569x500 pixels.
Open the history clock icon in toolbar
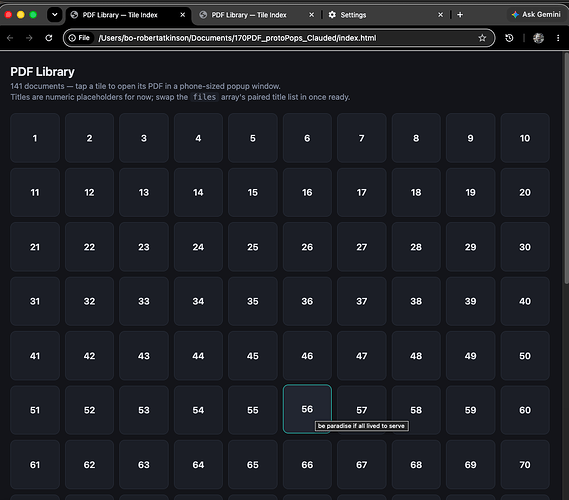pyautogui.click(x=509, y=38)
